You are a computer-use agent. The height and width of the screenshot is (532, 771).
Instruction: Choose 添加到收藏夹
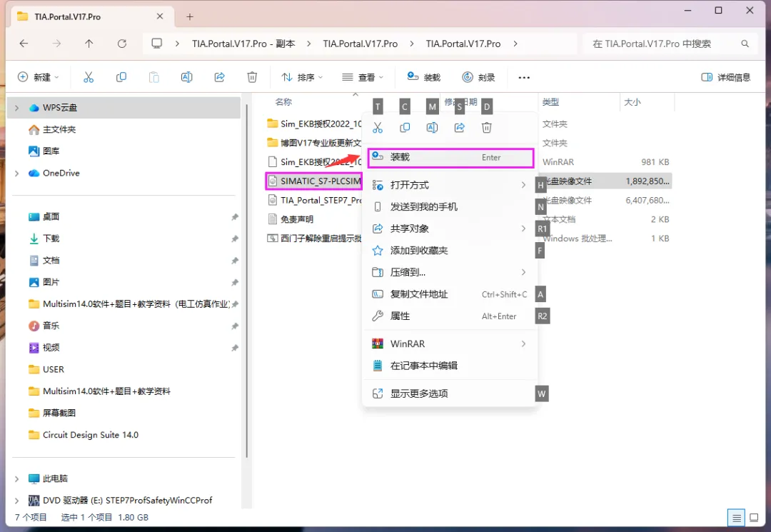(450, 250)
